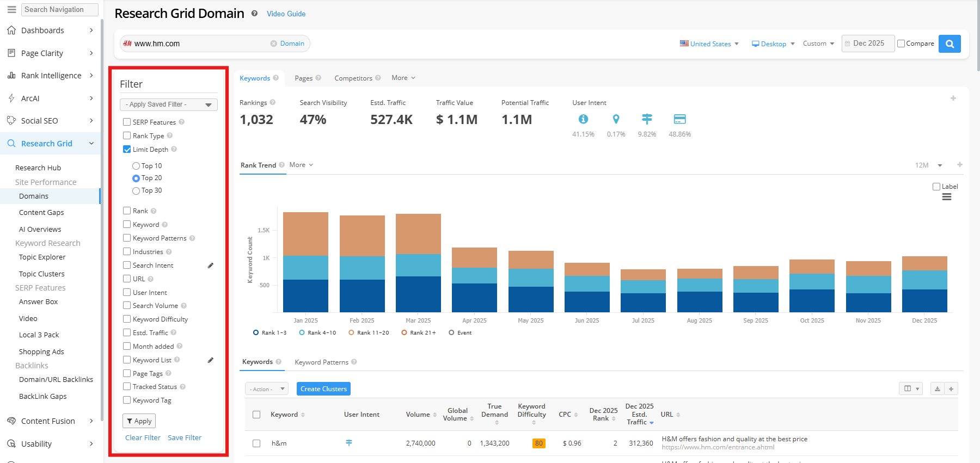Click the Clear Filter link
Image resolution: width=980 pixels, height=463 pixels.
point(143,437)
